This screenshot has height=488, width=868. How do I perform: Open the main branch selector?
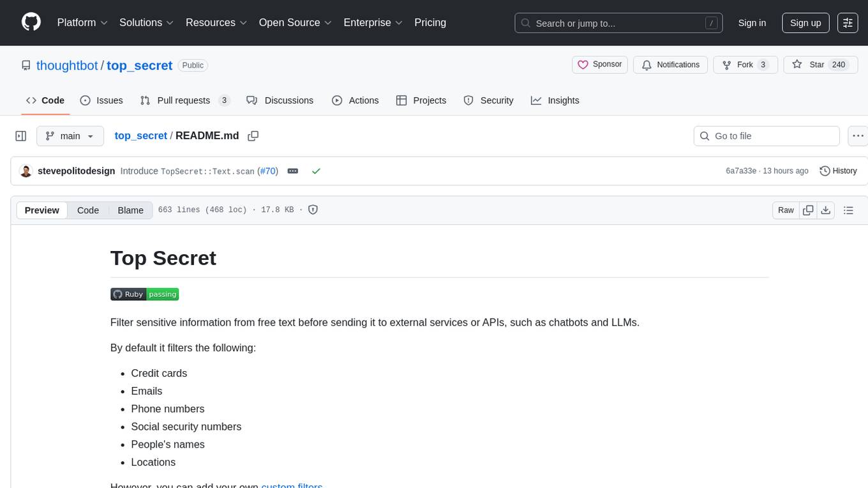(x=70, y=136)
